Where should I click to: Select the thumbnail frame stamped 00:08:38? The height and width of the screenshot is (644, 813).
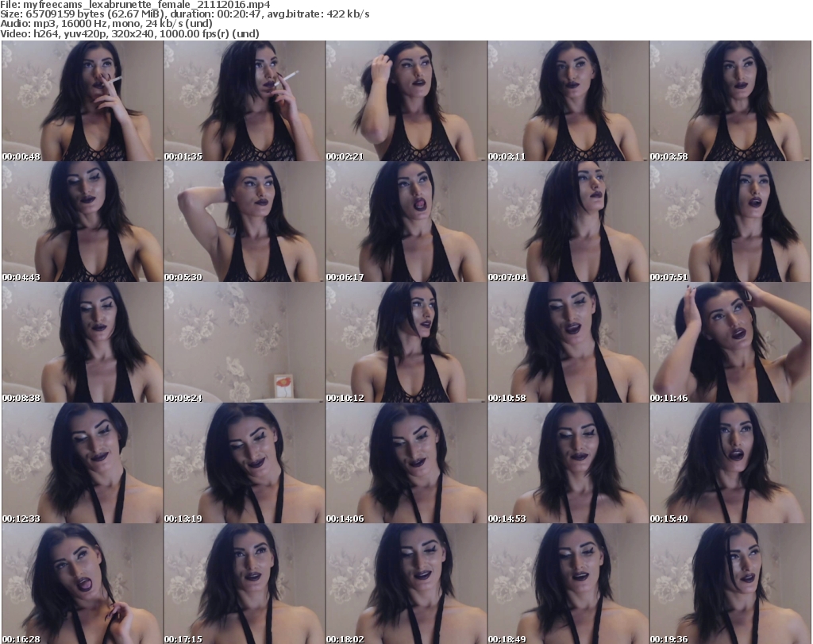(83, 343)
